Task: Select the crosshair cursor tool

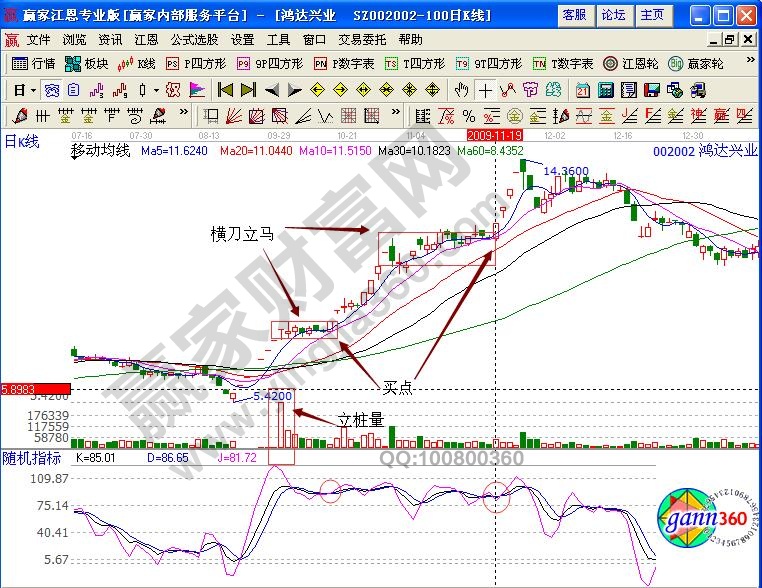Action: pos(486,89)
